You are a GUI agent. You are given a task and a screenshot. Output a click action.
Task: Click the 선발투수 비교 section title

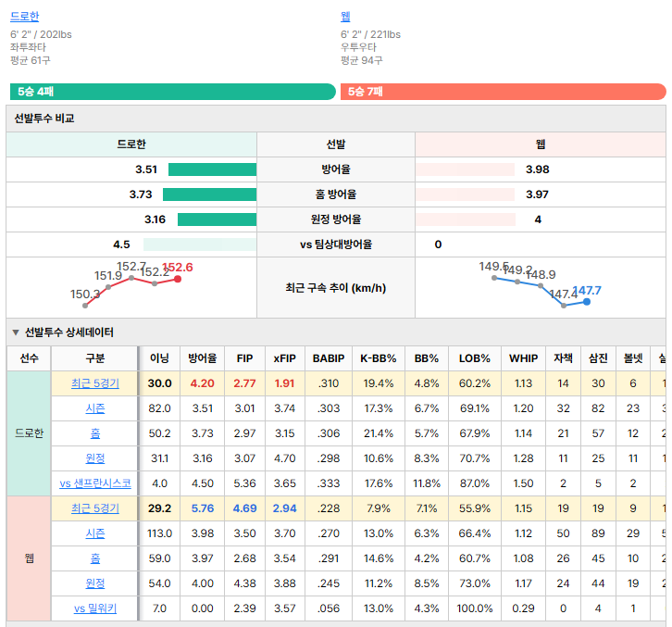[x=44, y=119]
